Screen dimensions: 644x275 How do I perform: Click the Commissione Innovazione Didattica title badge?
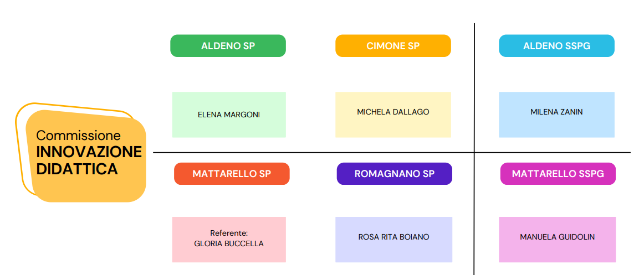86,155
